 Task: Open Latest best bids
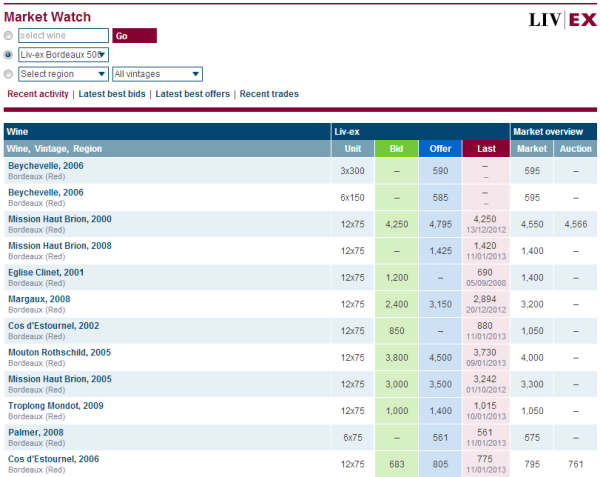pos(112,94)
